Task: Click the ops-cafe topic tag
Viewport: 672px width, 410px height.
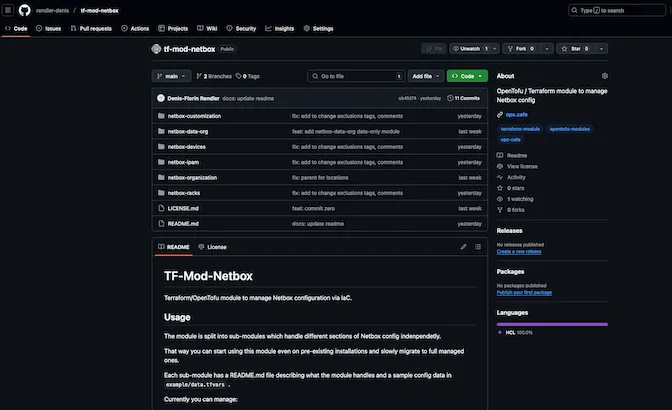Action: point(510,140)
